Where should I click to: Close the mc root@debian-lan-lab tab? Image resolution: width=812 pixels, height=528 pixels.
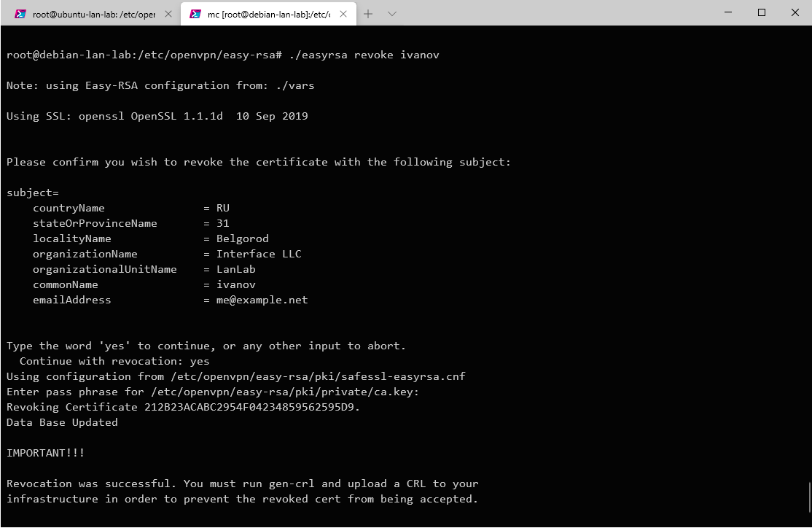343,14
